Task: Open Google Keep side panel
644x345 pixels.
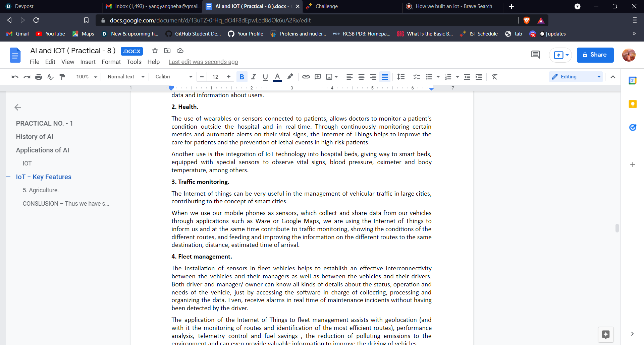Action: click(x=633, y=104)
